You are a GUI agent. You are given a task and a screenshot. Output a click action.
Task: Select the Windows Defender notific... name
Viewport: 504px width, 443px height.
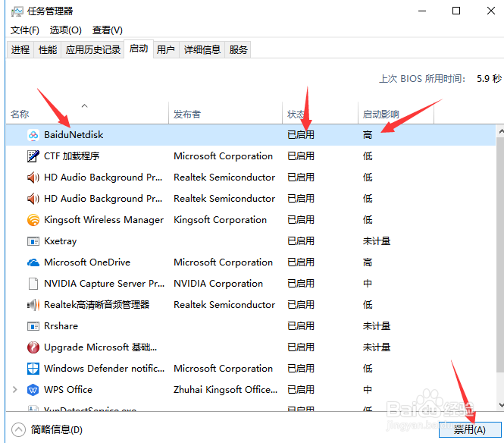[x=104, y=369]
